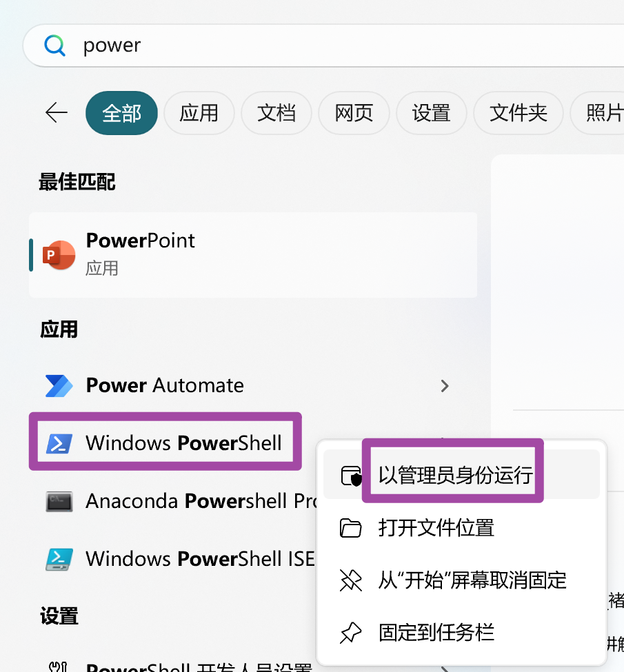Click the search magnifier icon
The width and height of the screenshot is (624, 672).
click(x=55, y=45)
